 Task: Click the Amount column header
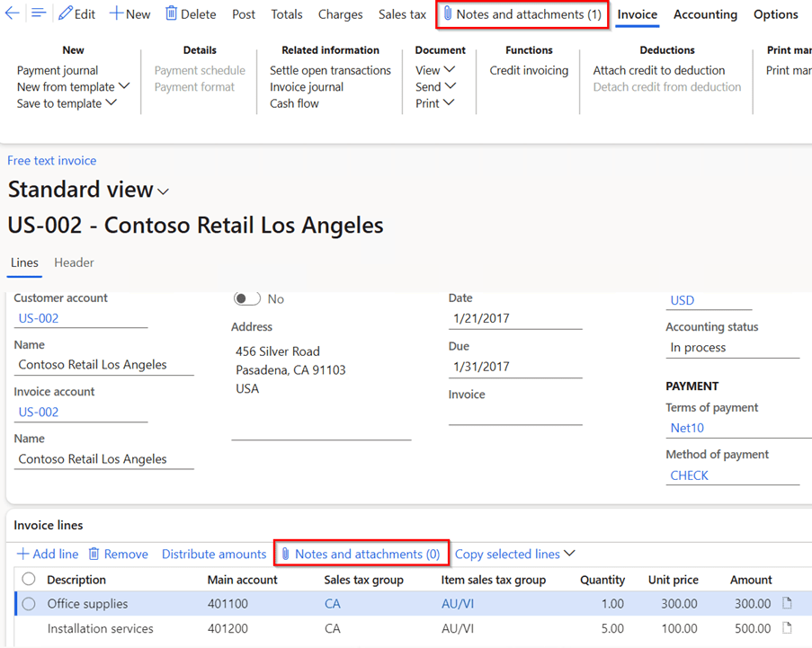tap(751, 580)
